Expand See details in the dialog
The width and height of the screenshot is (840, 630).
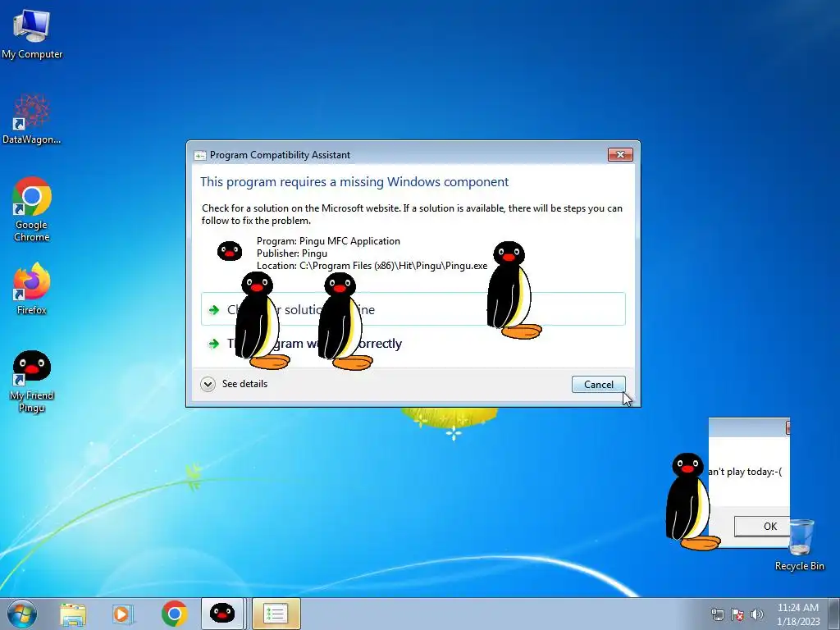pyautogui.click(x=234, y=384)
